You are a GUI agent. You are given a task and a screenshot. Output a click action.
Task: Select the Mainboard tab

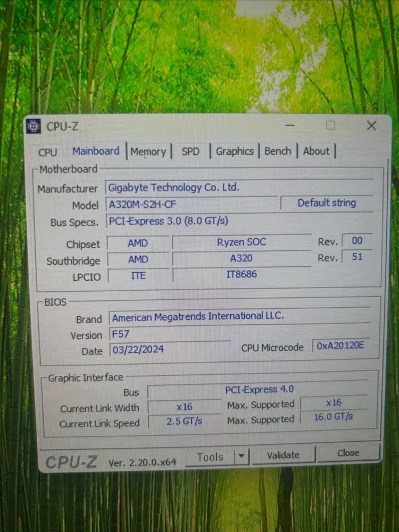point(96,151)
